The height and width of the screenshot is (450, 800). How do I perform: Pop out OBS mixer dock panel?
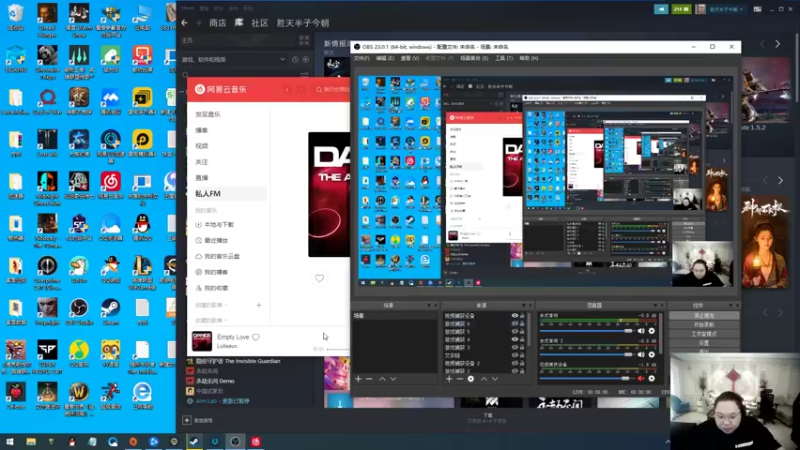point(656,305)
